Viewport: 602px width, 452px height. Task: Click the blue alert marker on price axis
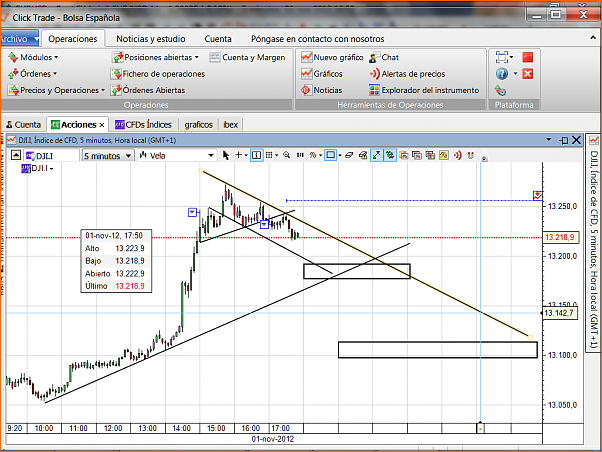[538, 195]
